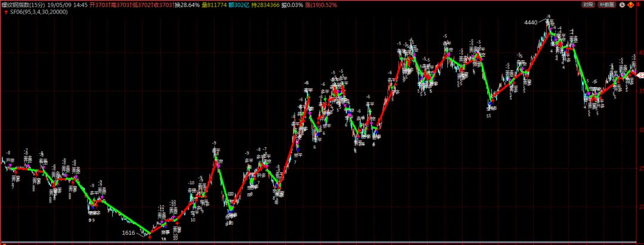Click the 19/05/09 14:45 date timestamp
Image resolution: width=644 pixels, height=245 pixels.
67,4
